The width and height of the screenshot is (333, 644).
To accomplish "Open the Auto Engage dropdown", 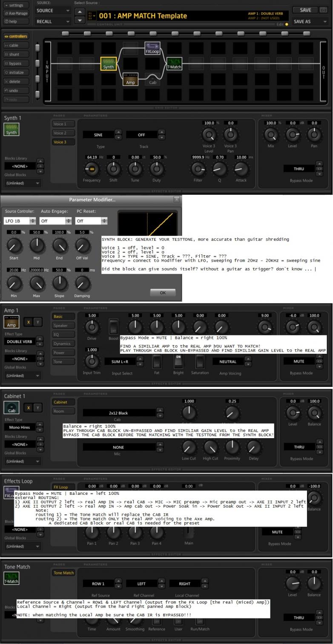I will 55,221.
